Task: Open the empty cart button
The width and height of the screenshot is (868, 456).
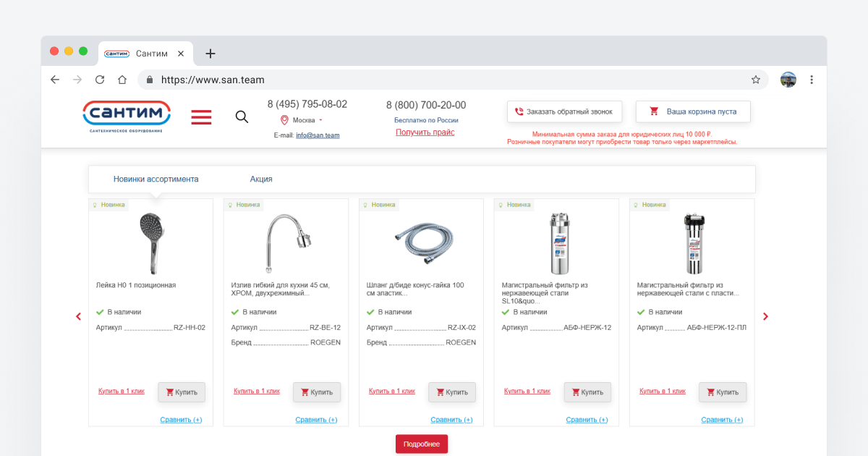Action: 693,111
